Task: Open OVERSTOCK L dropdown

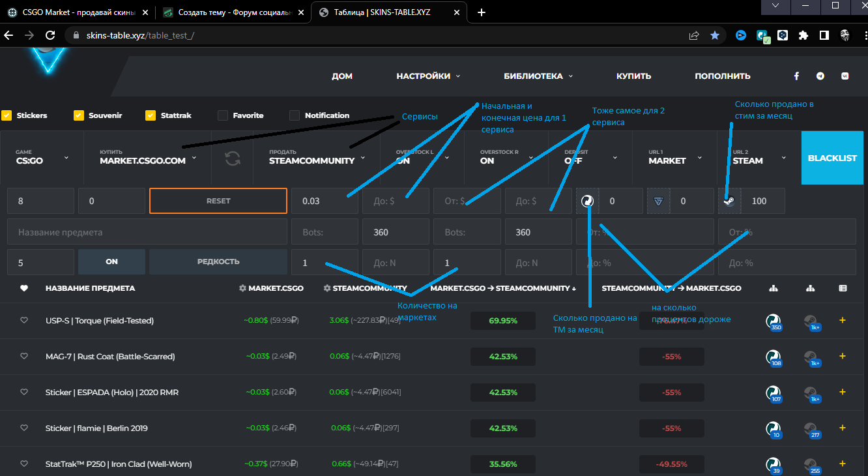Action: (422, 158)
